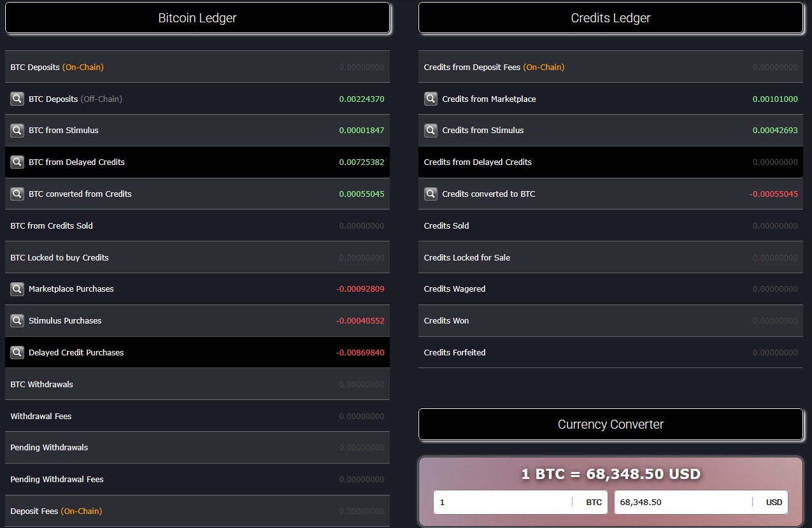The width and height of the screenshot is (812, 528).
Task: Click Delayed Credit Purchases magnifier icon
Action: 17,352
